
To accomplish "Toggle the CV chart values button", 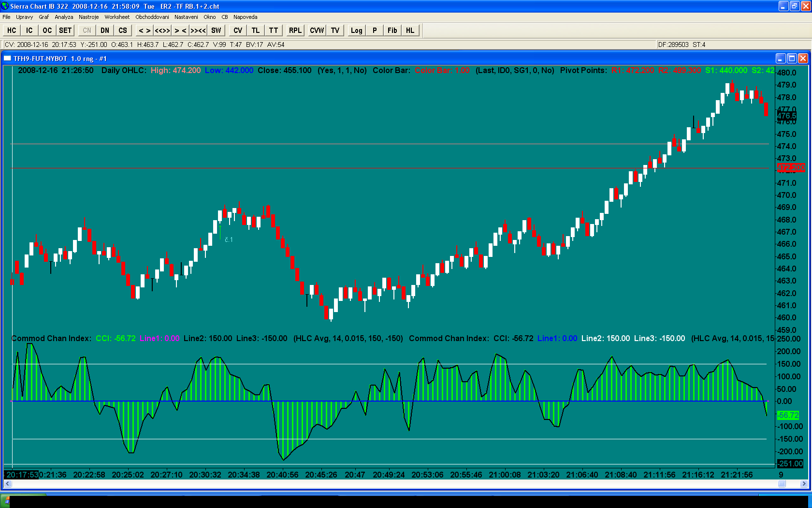I will pyautogui.click(x=238, y=30).
